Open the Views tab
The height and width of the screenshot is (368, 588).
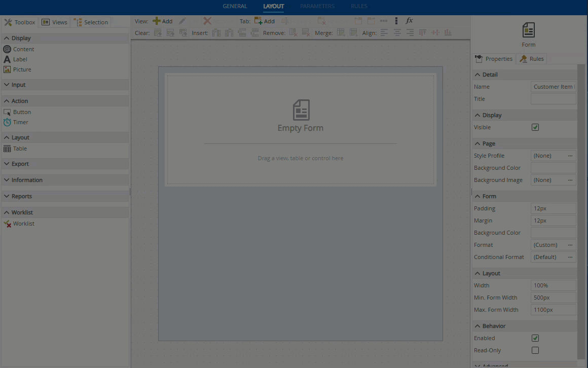click(54, 22)
